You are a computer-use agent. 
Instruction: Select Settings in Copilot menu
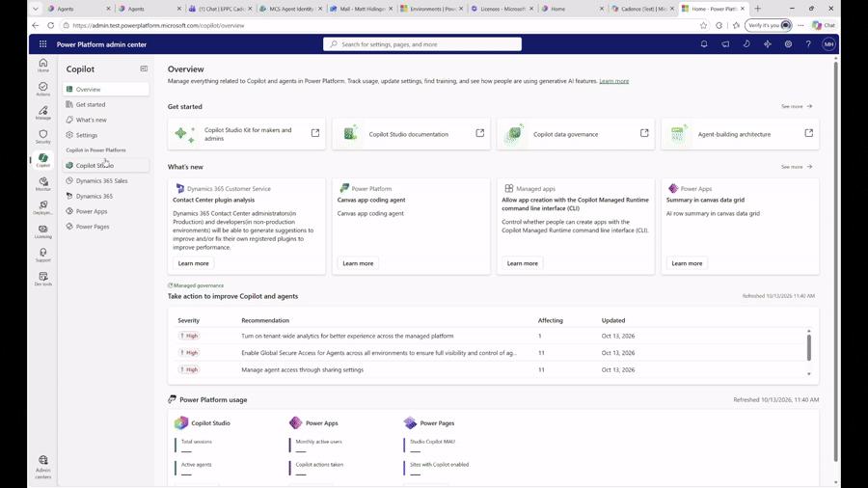click(106, 135)
